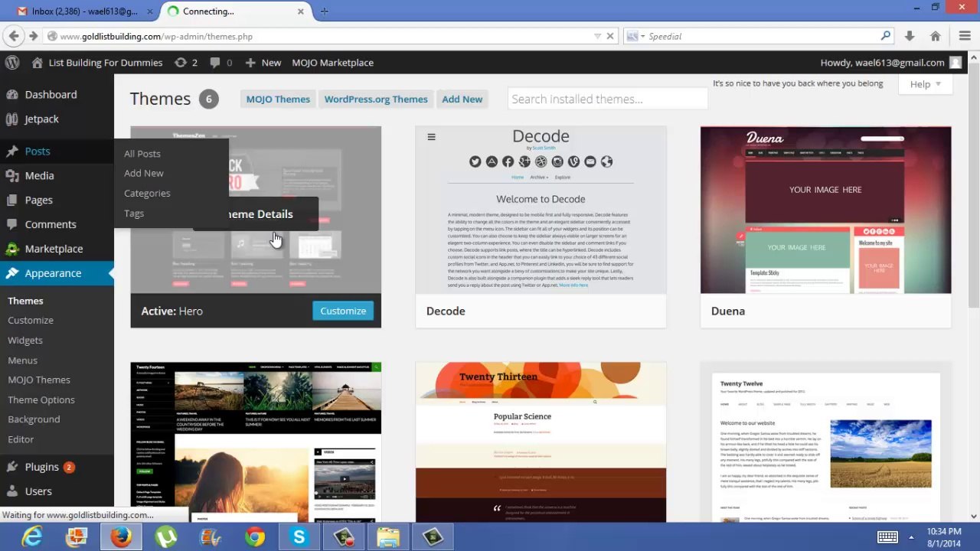The image size is (980, 551).
Task: Go forward with the browser forward arrow
Action: point(33,36)
